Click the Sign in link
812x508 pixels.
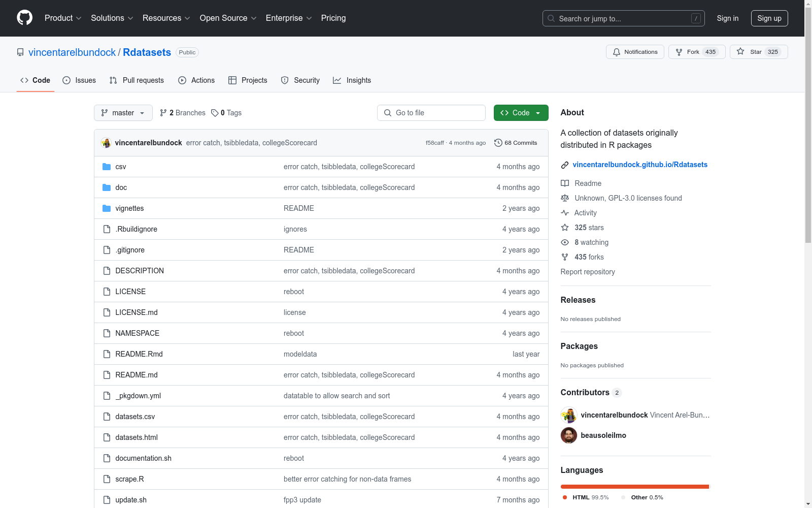pyautogui.click(x=728, y=18)
